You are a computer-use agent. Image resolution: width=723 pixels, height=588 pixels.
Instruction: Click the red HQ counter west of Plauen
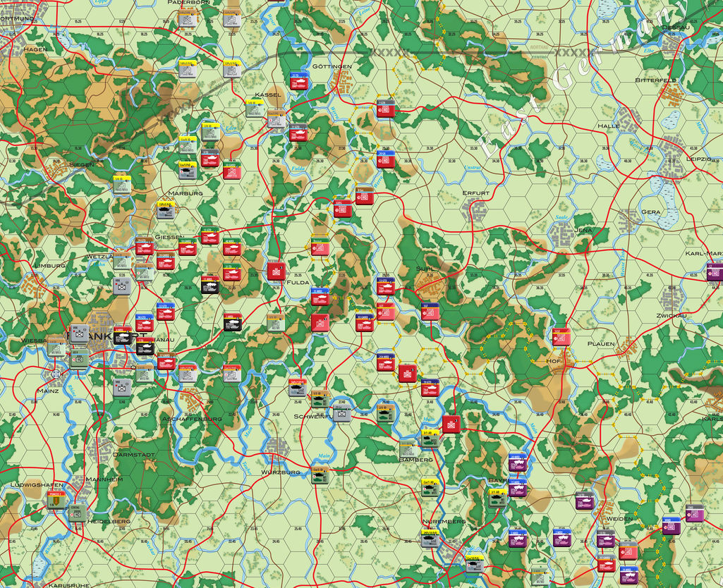[x=561, y=338]
